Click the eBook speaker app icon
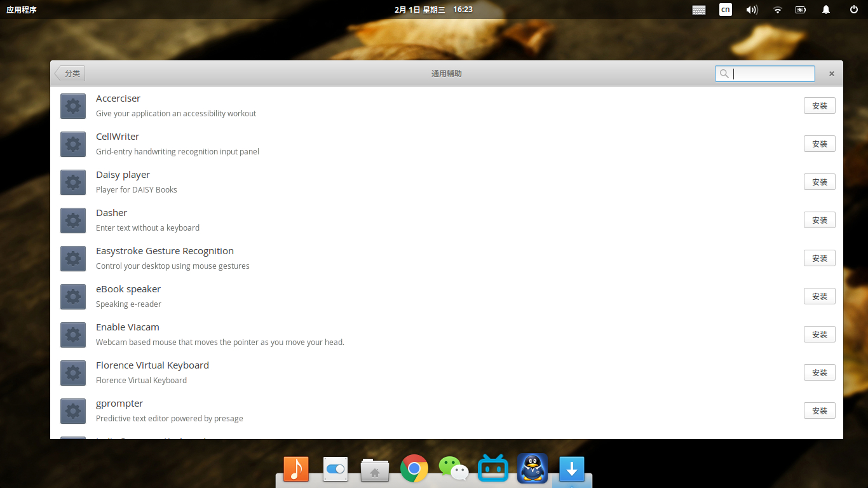This screenshot has height=488, width=868. [73, 297]
